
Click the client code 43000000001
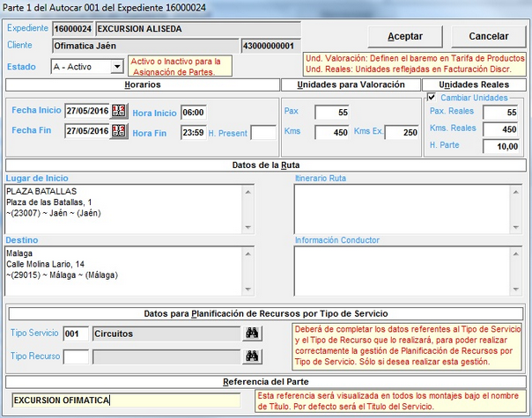pos(271,46)
